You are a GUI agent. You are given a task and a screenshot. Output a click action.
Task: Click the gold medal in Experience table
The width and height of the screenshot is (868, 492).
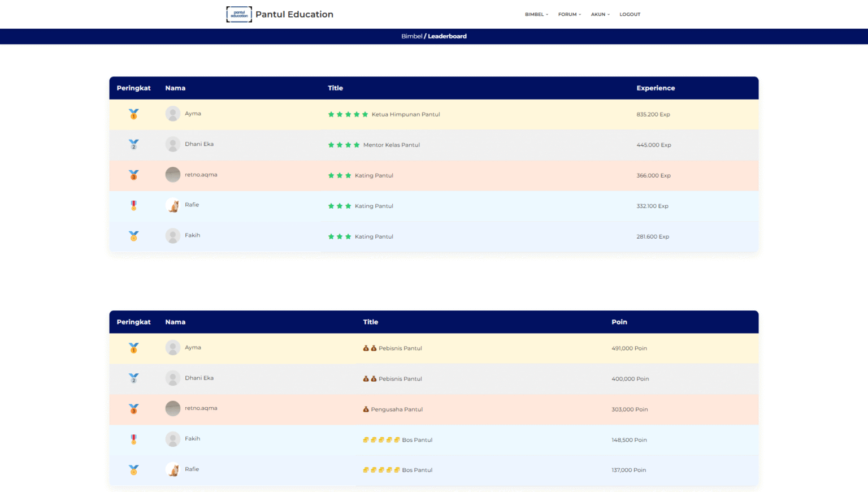[x=133, y=114]
